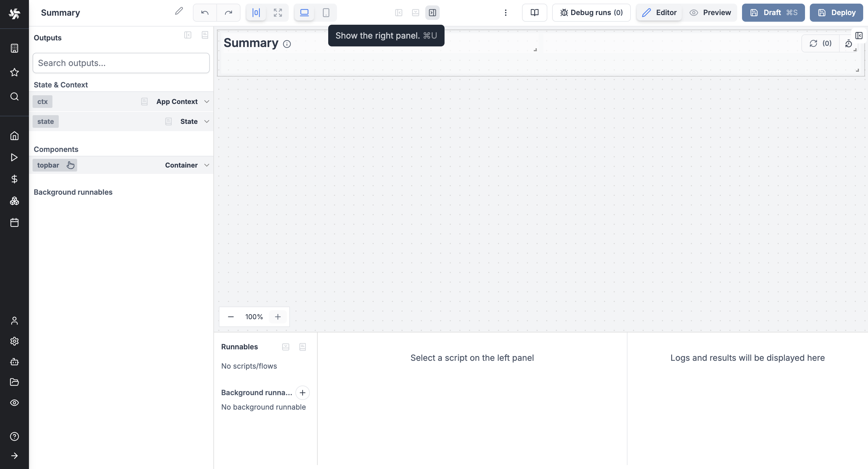Toggle the desktop preview icon
The image size is (868, 469).
(x=304, y=13)
